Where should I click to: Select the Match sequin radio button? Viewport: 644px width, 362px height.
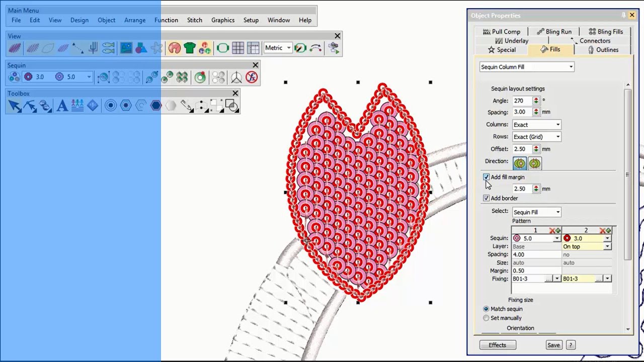[486, 309]
